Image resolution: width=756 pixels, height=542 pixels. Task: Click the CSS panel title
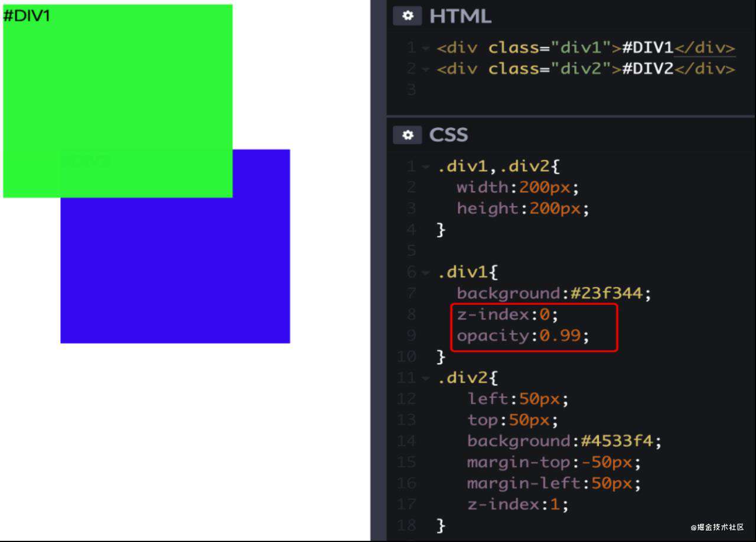coord(448,135)
